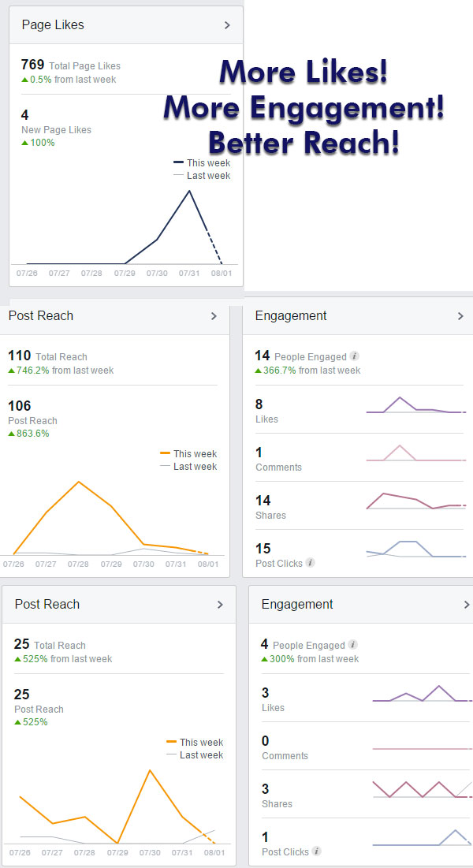This screenshot has height=868, width=473.
Task: Expand Post Reach panel showing 110 Total Reach
Action: pyautogui.click(x=214, y=316)
